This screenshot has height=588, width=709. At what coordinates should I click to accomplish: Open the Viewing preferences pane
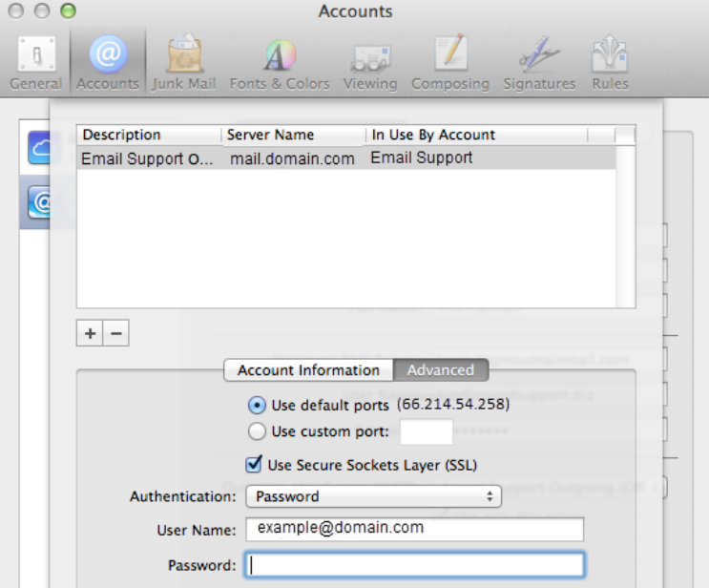tap(369, 62)
